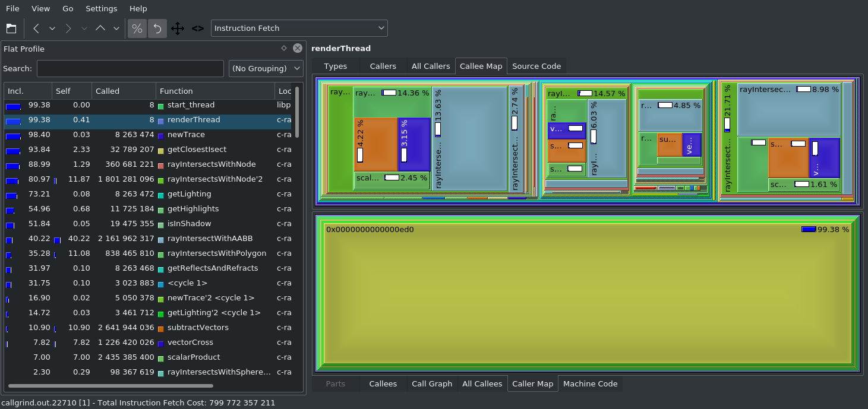Open the Instruction Fetch event type dropdown

[299, 28]
